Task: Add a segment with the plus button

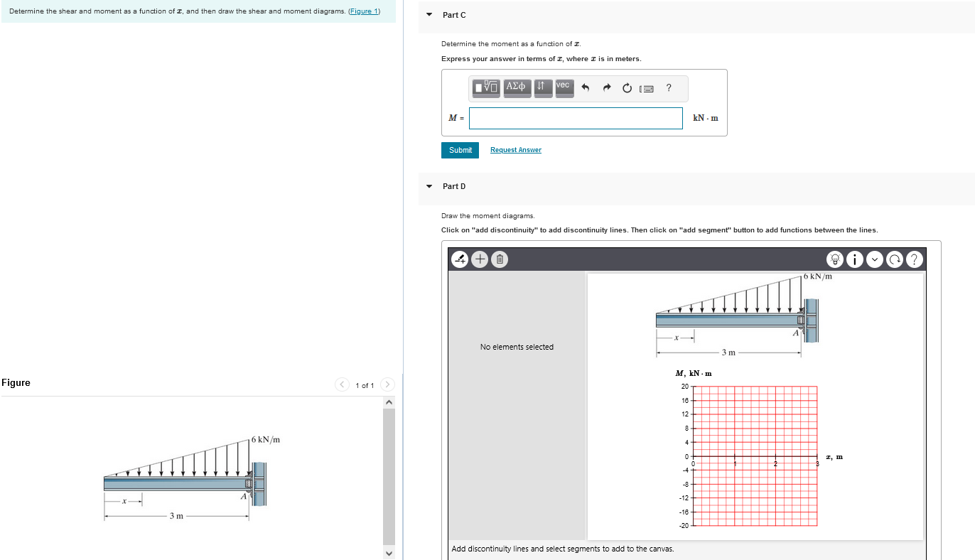Action: pos(480,259)
